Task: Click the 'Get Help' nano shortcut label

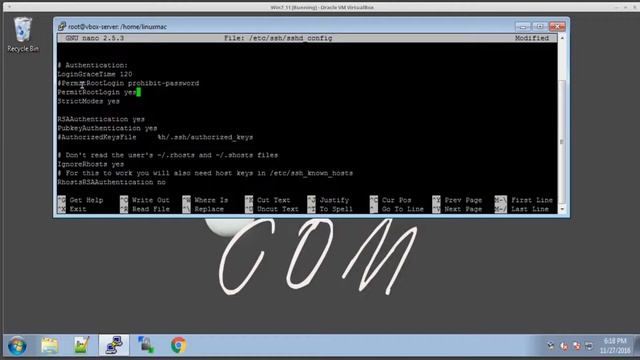Action: 86,200
